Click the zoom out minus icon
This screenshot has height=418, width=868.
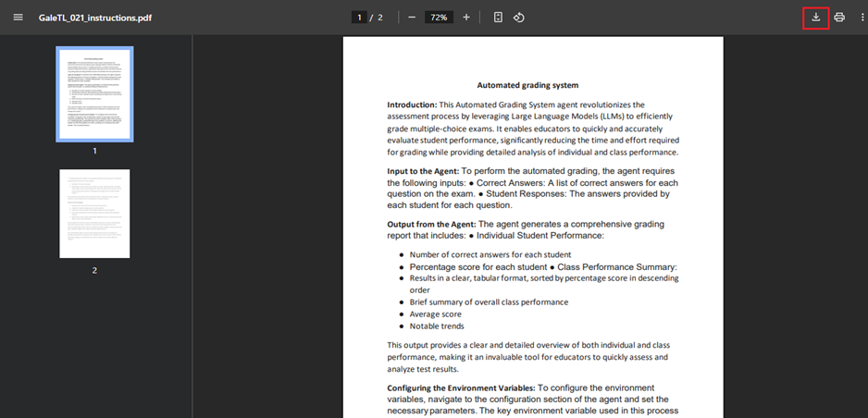[412, 18]
